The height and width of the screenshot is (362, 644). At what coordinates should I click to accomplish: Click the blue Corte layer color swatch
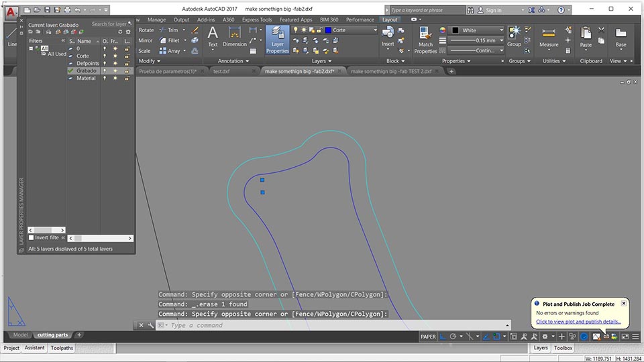(328, 30)
